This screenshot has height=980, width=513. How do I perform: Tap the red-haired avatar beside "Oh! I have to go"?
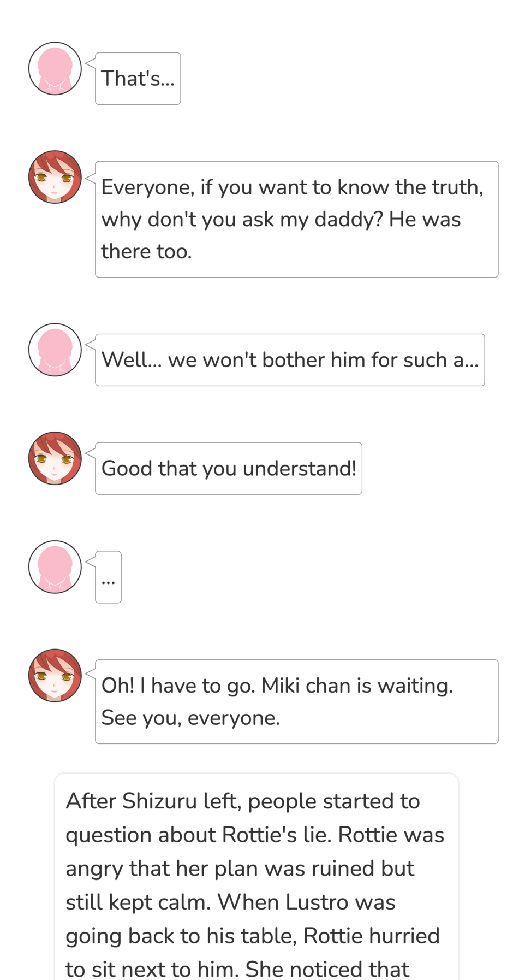pyautogui.click(x=55, y=676)
